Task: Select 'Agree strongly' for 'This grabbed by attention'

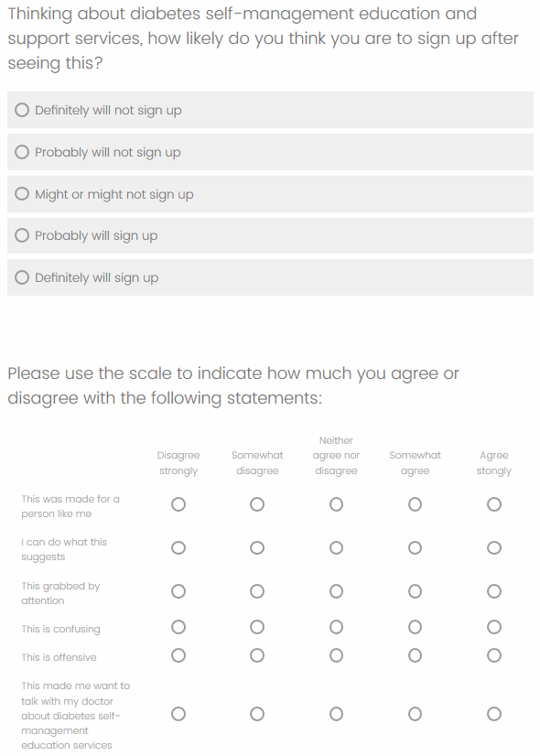Action: [493, 591]
